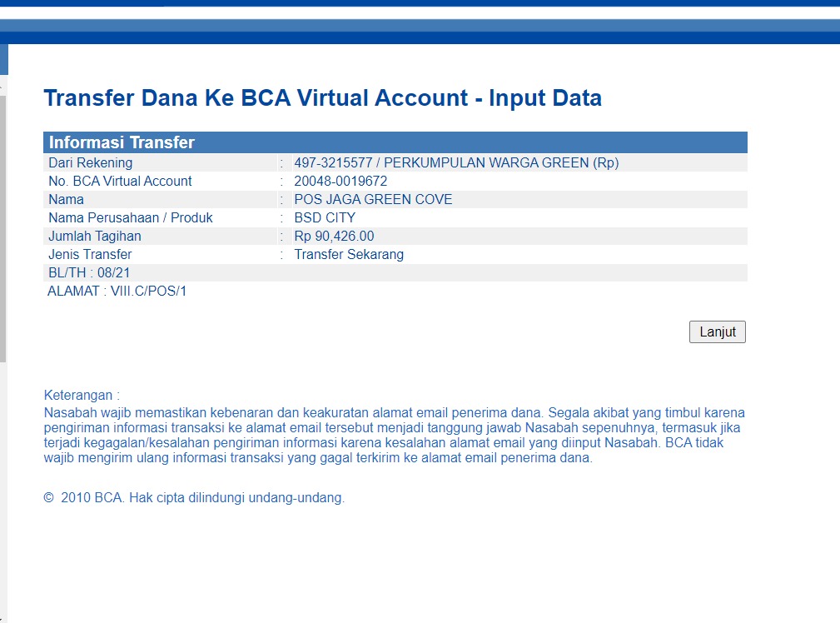Click the Jenis Transfer label
Image resolution: width=840 pixels, height=623 pixels.
click(90, 255)
